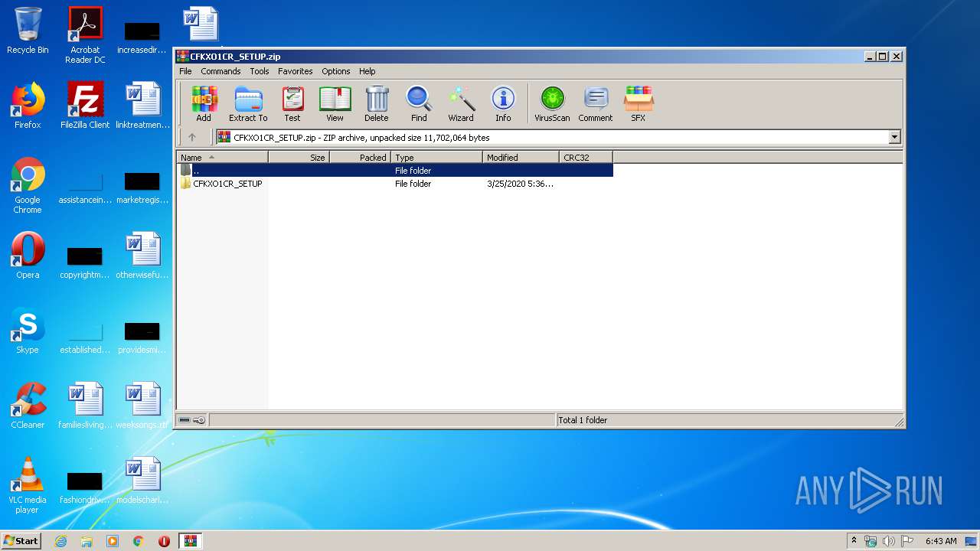
Task: Sort by Packed column header
Action: (x=361, y=158)
